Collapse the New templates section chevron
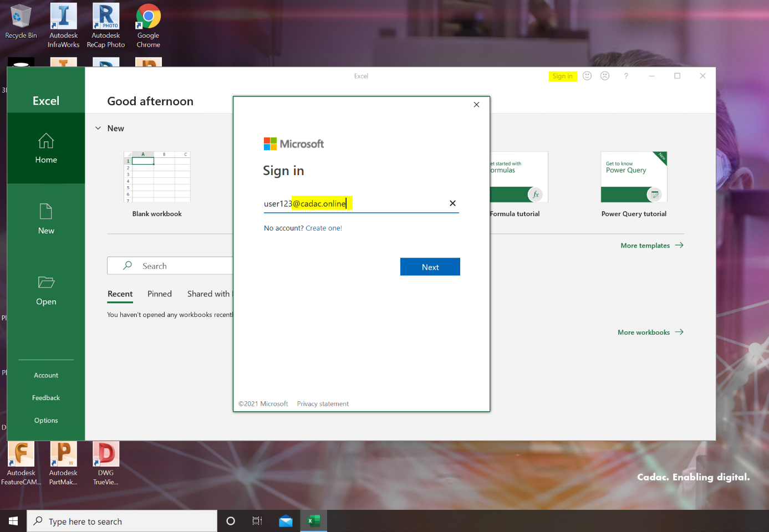769x532 pixels. pyautogui.click(x=98, y=128)
